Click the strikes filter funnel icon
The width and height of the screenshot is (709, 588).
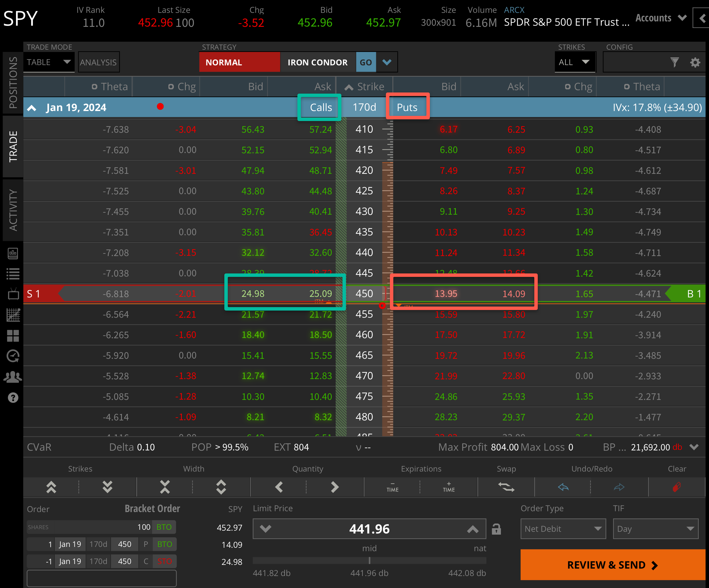click(x=674, y=63)
